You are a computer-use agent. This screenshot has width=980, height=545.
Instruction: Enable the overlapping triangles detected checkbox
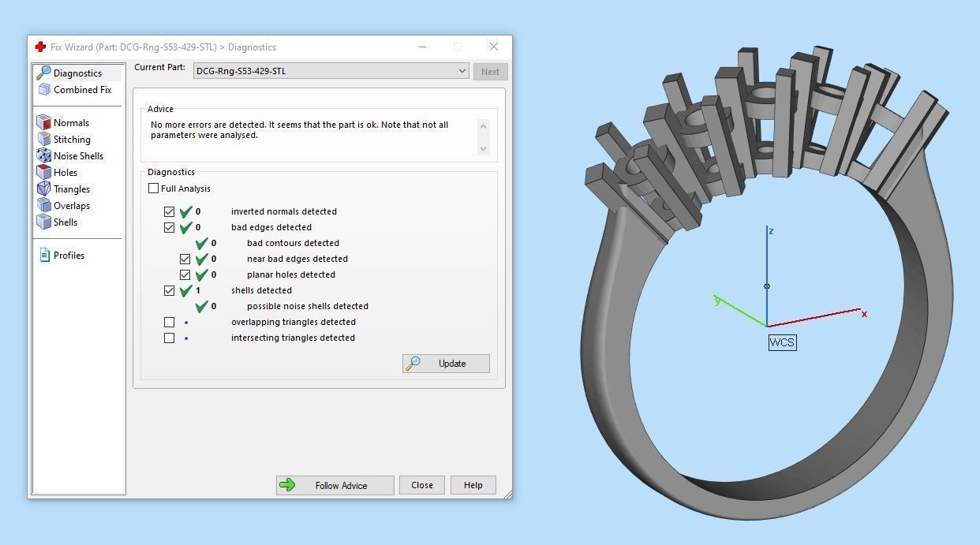pyautogui.click(x=169, y=322)
